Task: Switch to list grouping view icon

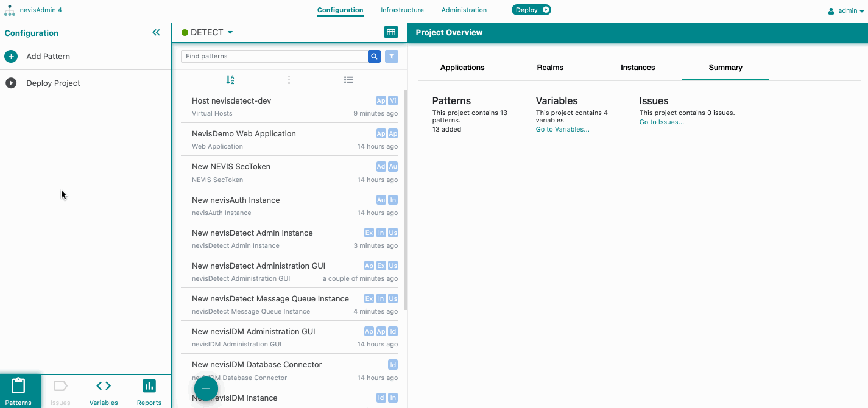Action: (x=348, y=80)
